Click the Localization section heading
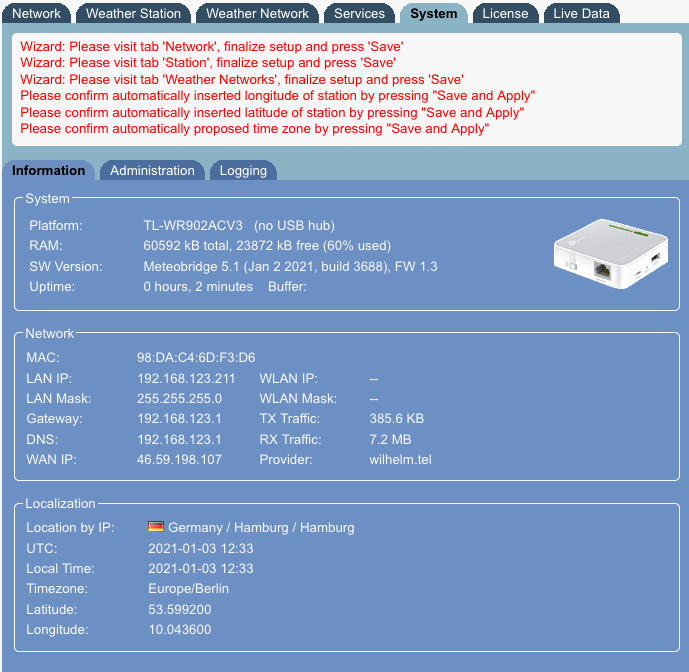This screenshot has width=689, height=672. 60,504
